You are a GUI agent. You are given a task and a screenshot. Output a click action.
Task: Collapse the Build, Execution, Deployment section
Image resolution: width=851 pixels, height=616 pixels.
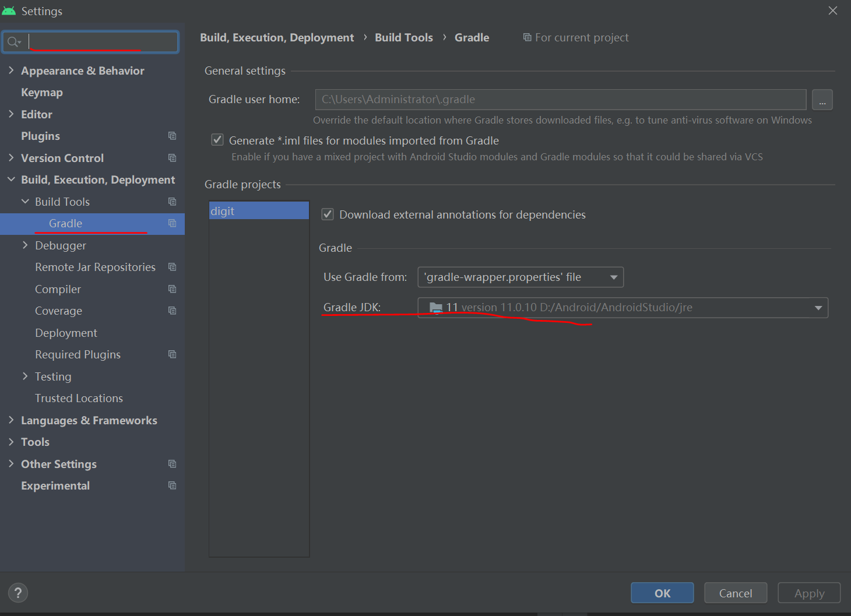coord(12,179)
